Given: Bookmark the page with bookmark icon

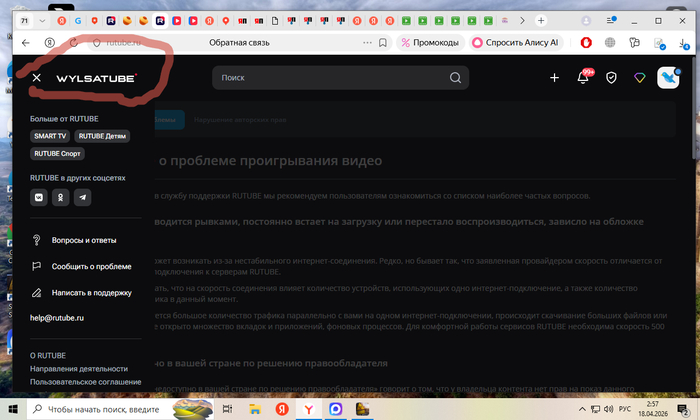Looking at the screenshot, I should coord(383,43).
